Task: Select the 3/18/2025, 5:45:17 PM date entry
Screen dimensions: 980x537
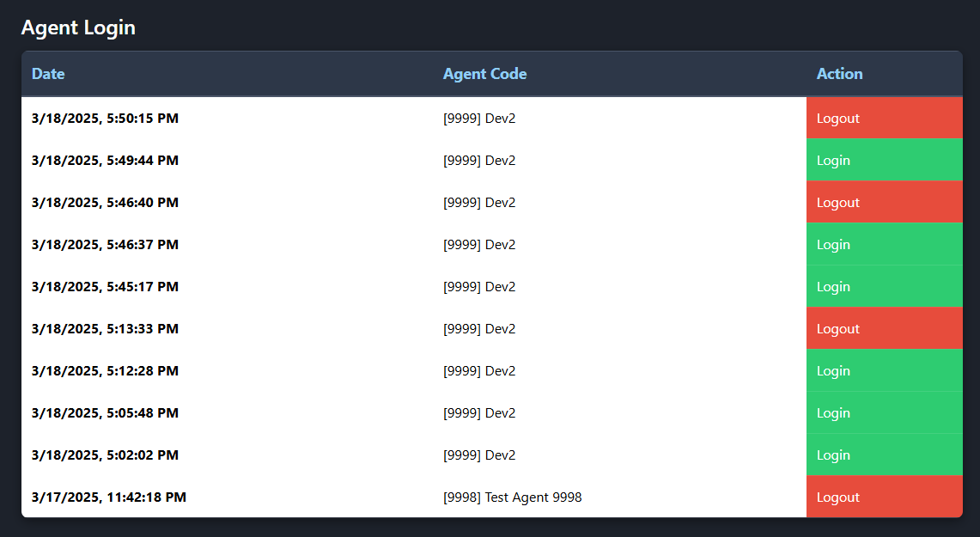Action: click(105, 287)
